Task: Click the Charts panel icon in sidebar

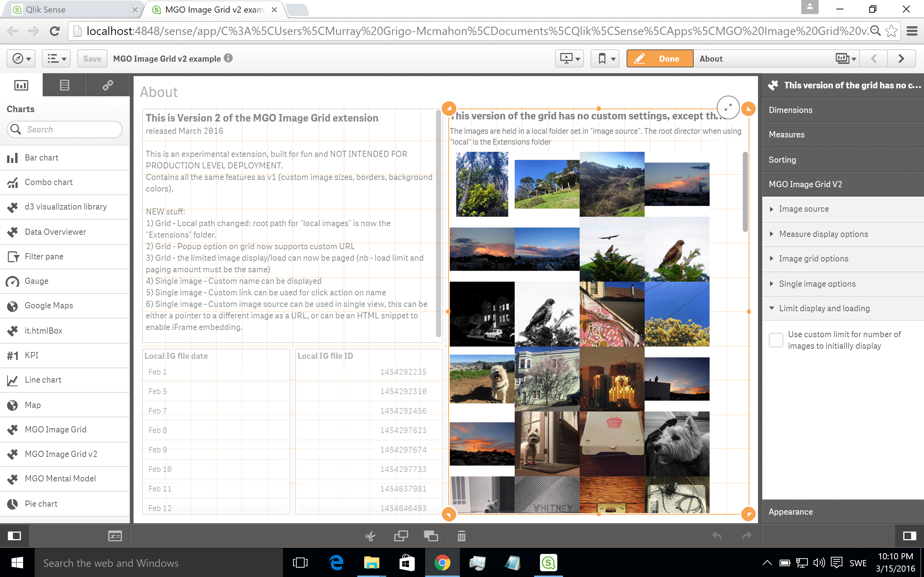Action: click(x=21, y=85)
